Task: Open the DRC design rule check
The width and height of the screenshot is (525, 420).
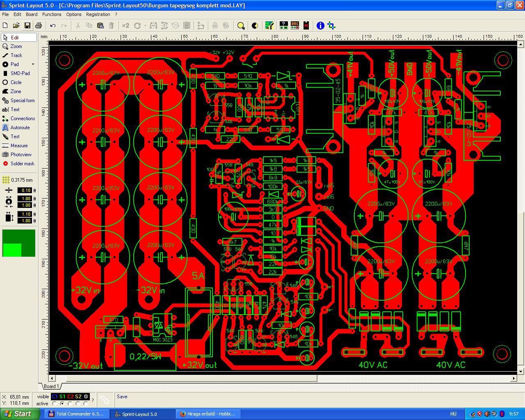Action: (295, 25)
